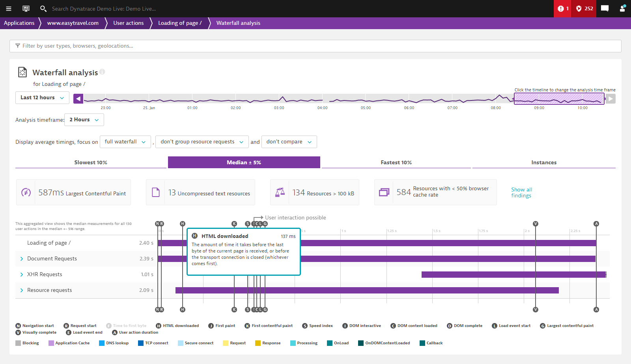Click the H marker above the chart
This screenshot has width=631, height=364.
click(183, 224)
